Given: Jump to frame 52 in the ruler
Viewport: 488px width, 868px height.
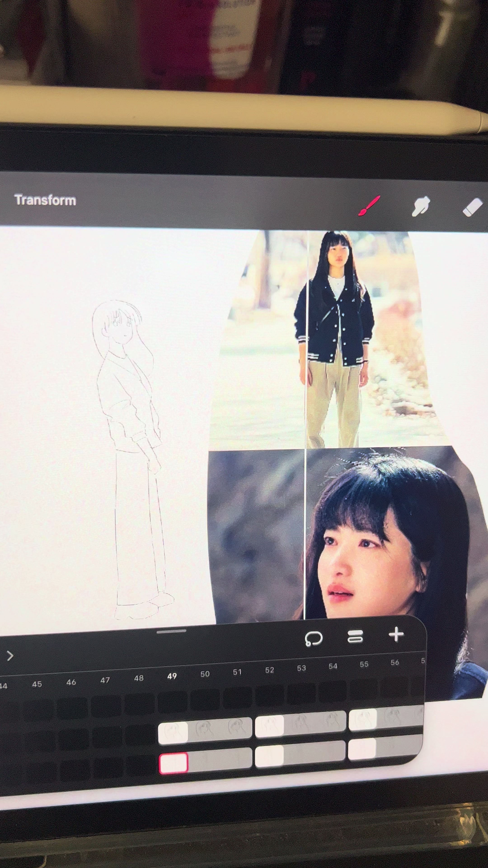Looking at the screenshot, I should pyautogui.click(x=270, y=670).
